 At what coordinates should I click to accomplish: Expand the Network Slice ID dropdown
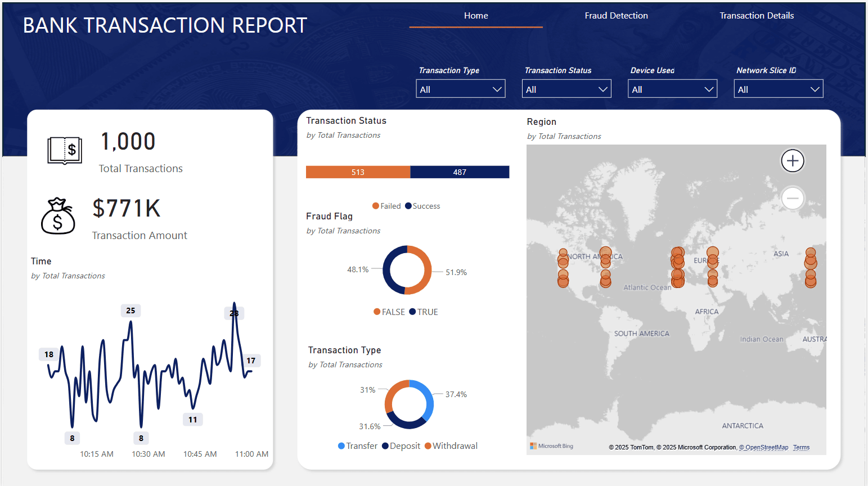pos(778,89)
